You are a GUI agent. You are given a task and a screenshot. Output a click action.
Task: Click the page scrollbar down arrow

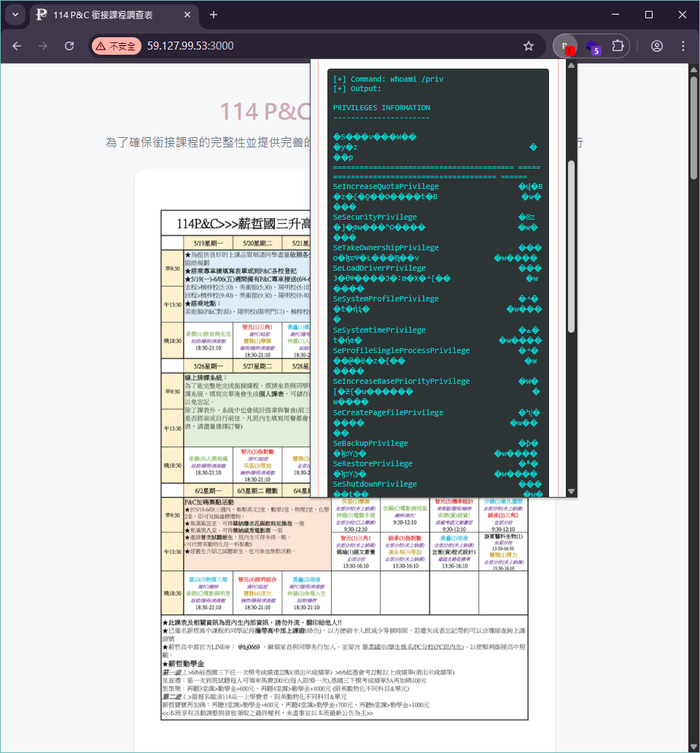tap(693, 746)
